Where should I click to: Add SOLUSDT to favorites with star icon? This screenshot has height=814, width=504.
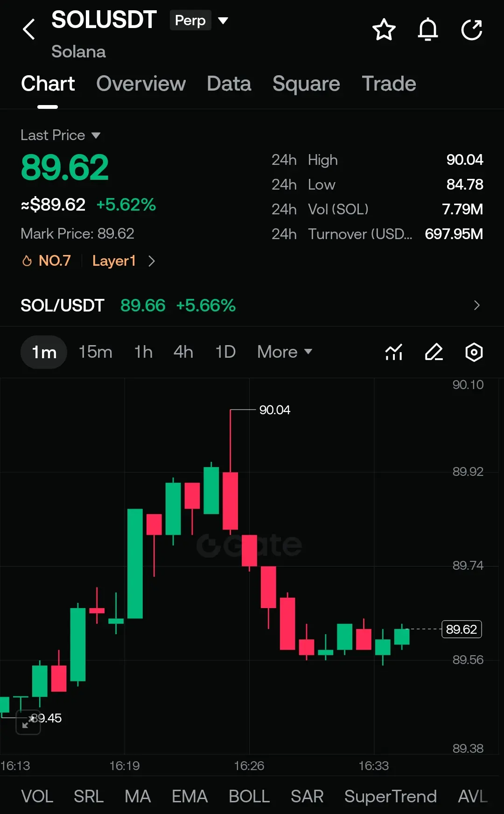(x=384, y=30)
